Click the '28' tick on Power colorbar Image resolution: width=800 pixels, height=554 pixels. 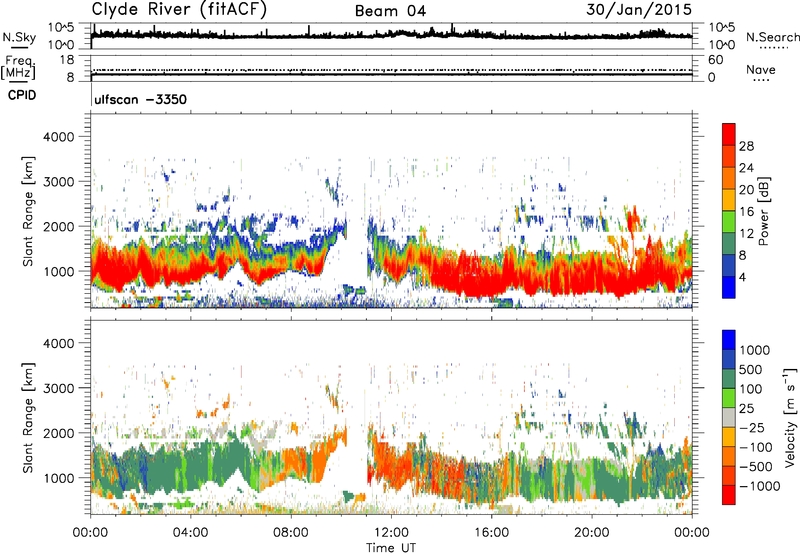(746, 146)
